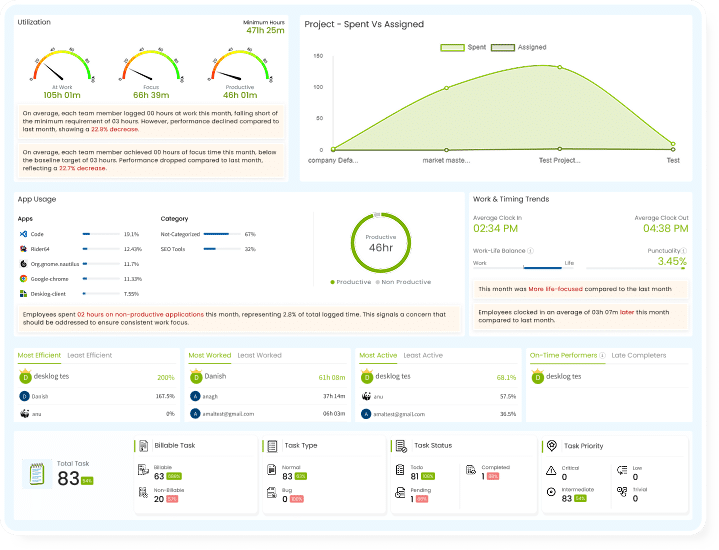Viewport: 719px width, 550px height.
Task: Toggle the Assigned series in chart legend
Action: coord(519,47)
